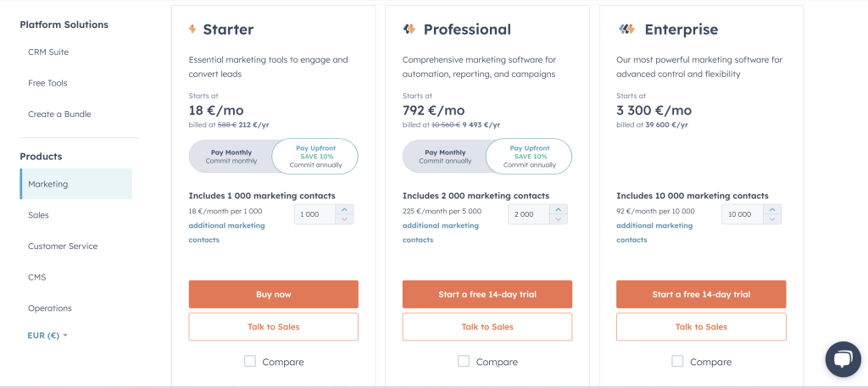Image resolution: width=868 pixels, height=388 pixels.
Task: Check the Compare box for Professional
Action: 464,362
